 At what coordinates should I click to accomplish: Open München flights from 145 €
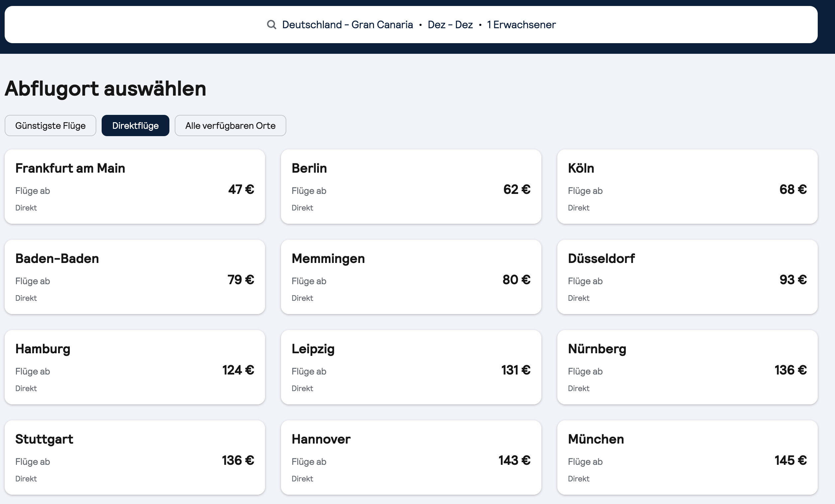687,457
